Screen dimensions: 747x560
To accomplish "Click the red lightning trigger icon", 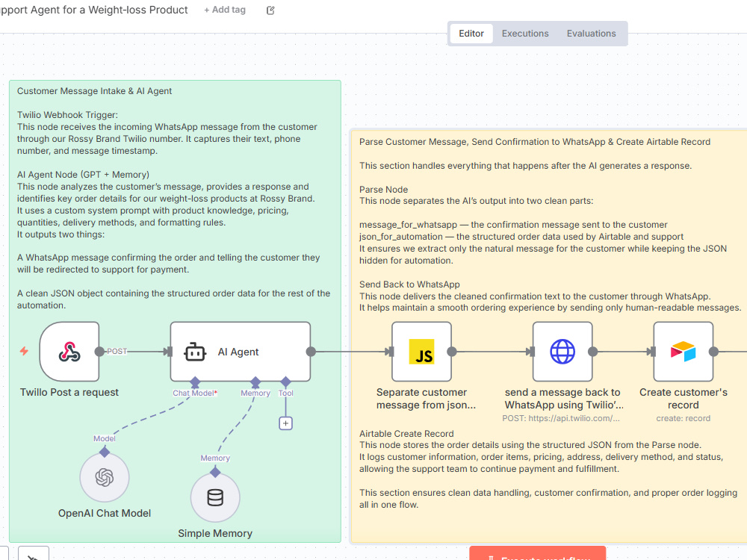I will pyautogui.click(x=24, y=351).
